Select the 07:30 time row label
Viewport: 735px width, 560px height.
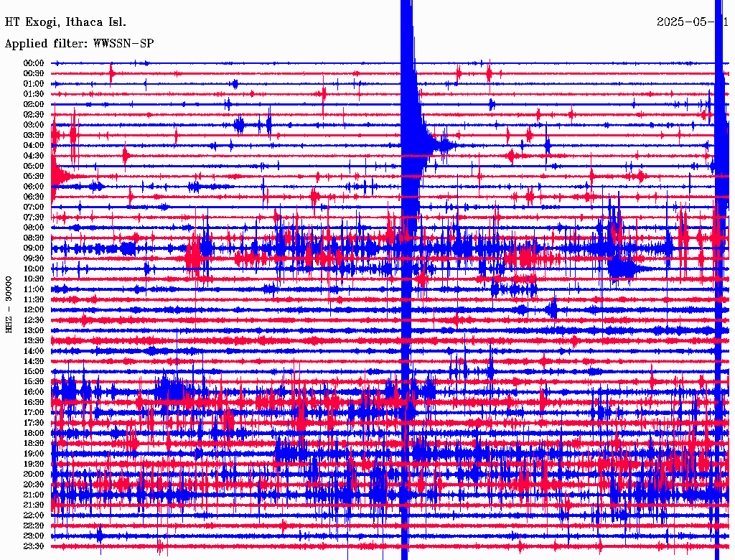pos(34,218)
